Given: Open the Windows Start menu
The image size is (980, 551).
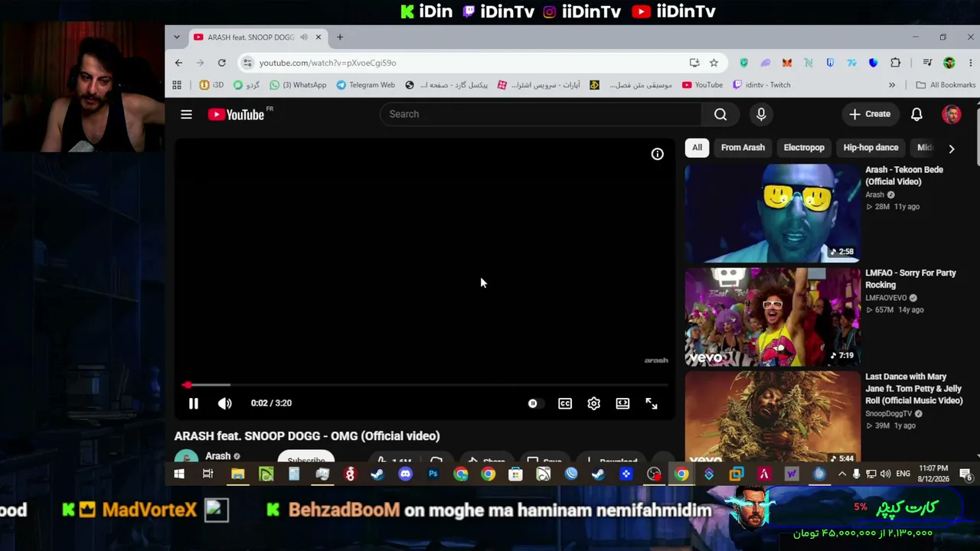Looking at the screenshot, I should pyautogui.click(x=179, y=474).
